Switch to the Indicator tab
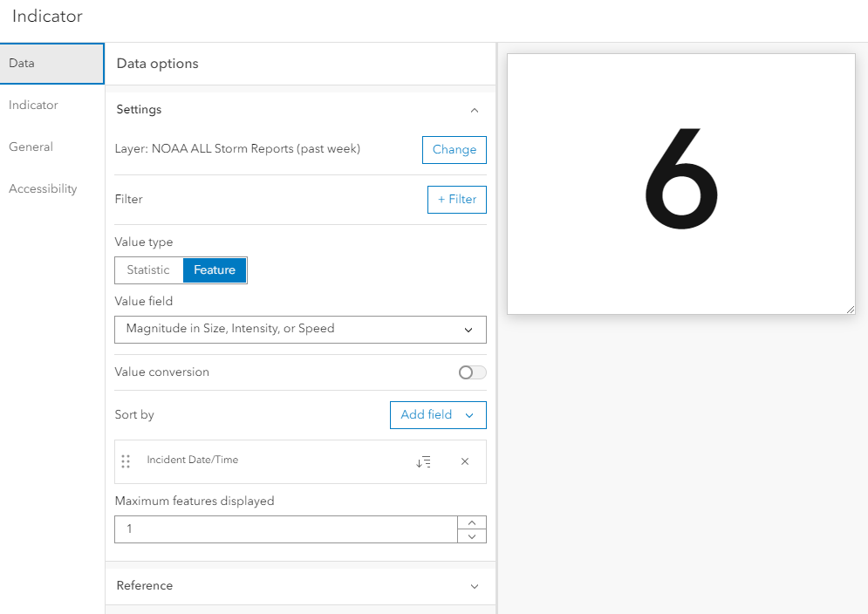Screen dimensions: 868x614 (x=33, y=105)
